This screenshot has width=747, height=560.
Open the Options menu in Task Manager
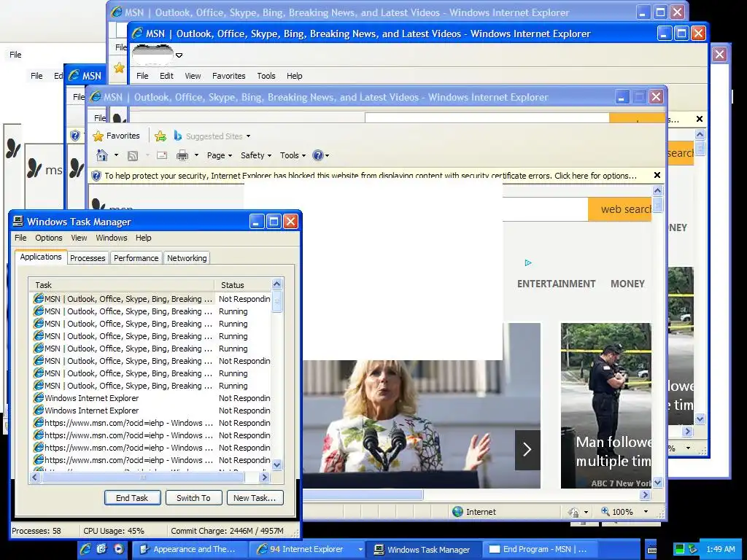(x=49, y=238)
